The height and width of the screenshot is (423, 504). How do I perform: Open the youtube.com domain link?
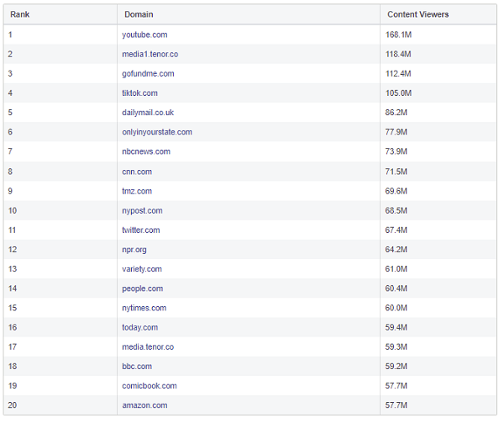(144, 34)
